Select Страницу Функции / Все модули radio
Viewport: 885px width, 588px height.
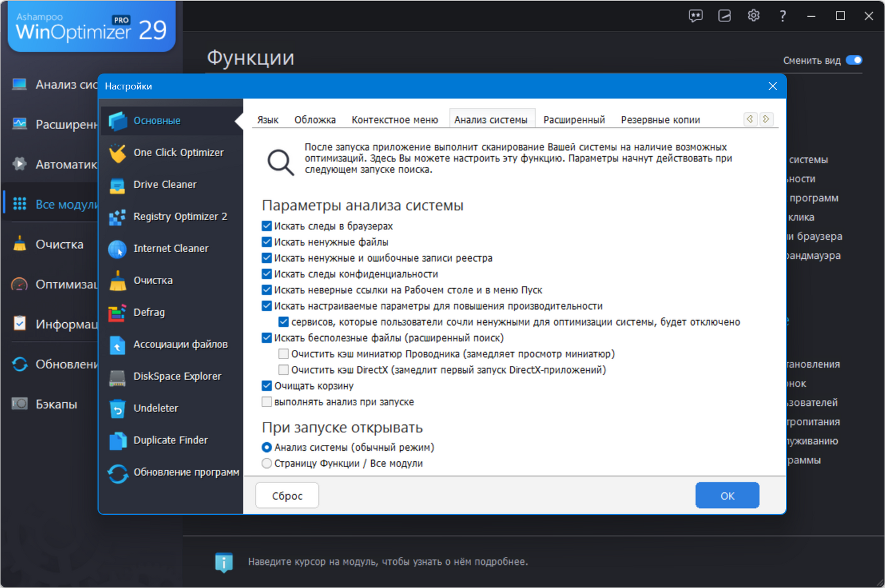point(267,463)
